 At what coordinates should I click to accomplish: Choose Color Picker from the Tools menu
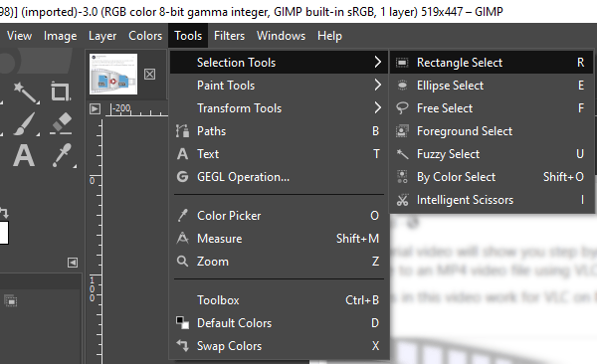279,216
